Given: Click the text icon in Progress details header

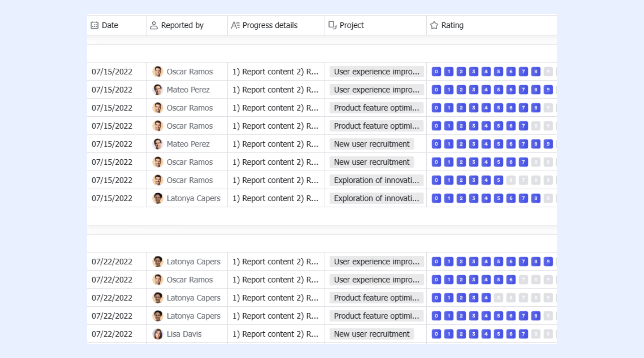Looking at the screenshot, I should click(x=235, y=25).
